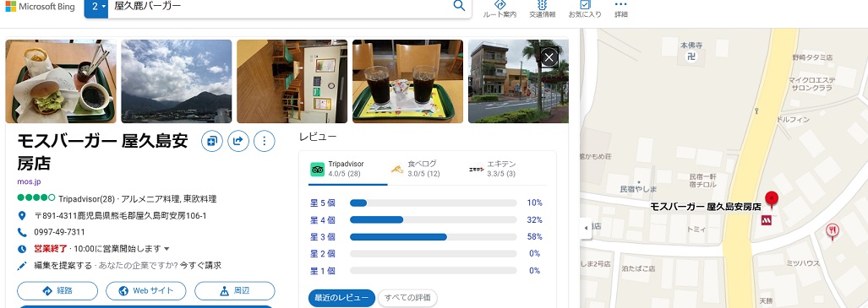Click the magnifier search icon

[459, 6]
